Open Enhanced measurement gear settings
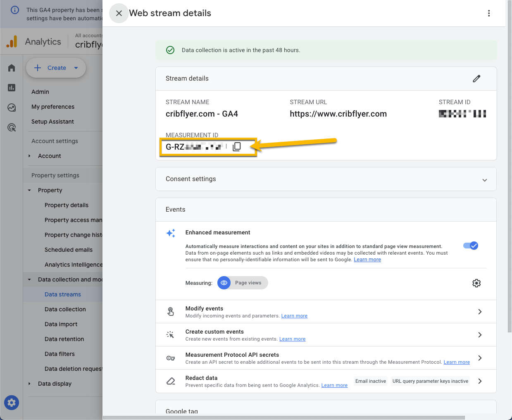 point(476,283)
